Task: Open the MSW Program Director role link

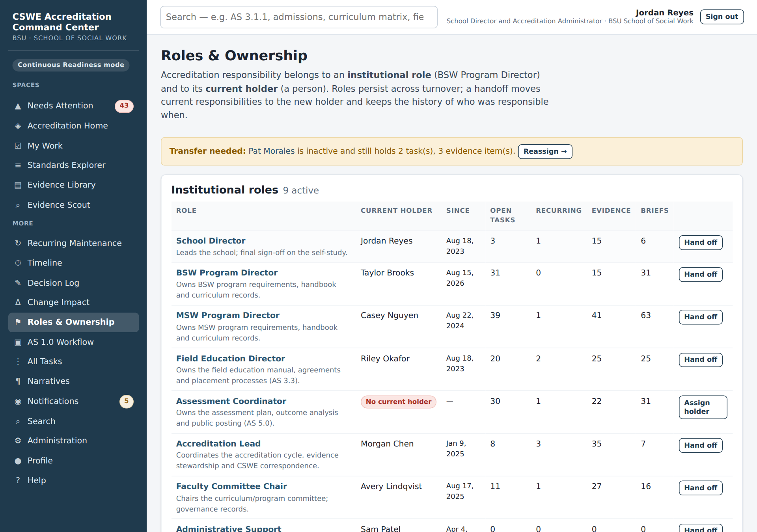Action: (227, 315)
